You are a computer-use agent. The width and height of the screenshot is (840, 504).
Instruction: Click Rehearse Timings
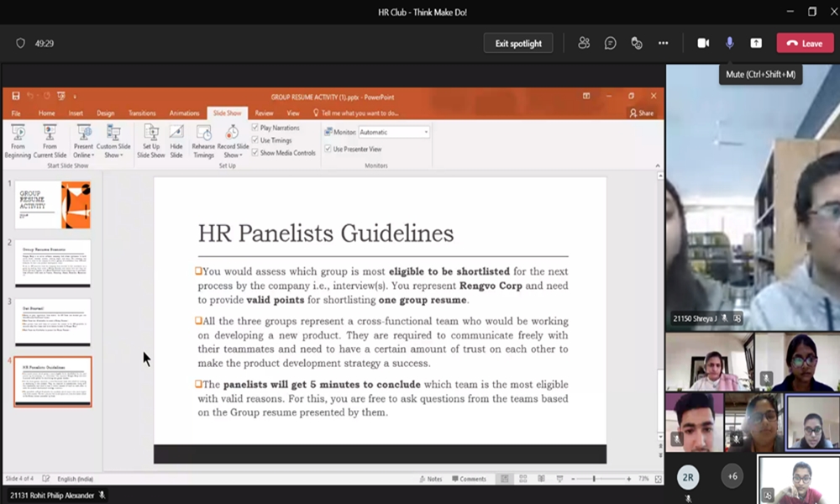(203, 141)
